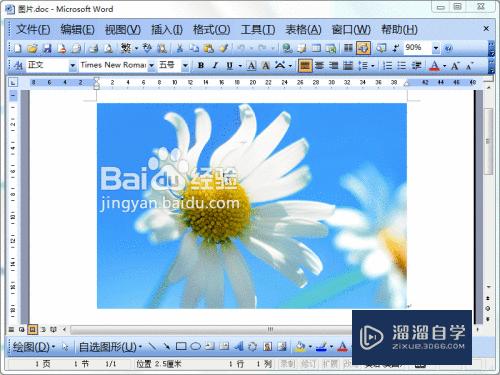Select the Oval drawing tool
The height and width of the screenshot is (375, 500).
click(196, 347)
